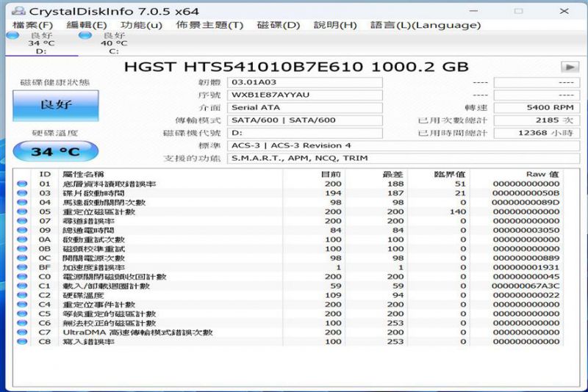Open the 編輯(E) menu
The width and height of the screenshot is (588, 392).
point(87,25)
